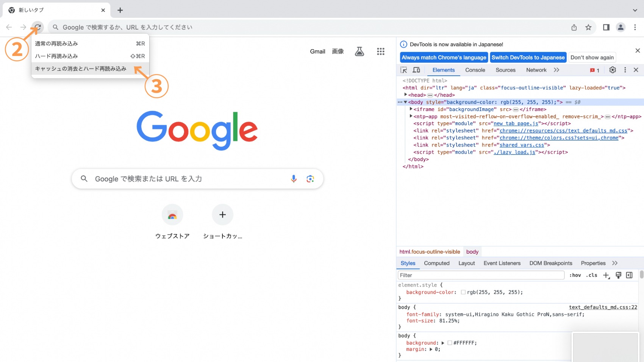Expand the margin shorthand property triangle
Image resolution: width=644 pixels, height=362 pixels.
click(431, 350)
